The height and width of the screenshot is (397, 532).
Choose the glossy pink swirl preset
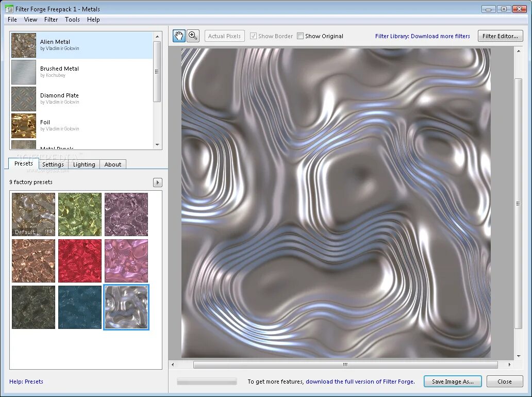(126, 261)
